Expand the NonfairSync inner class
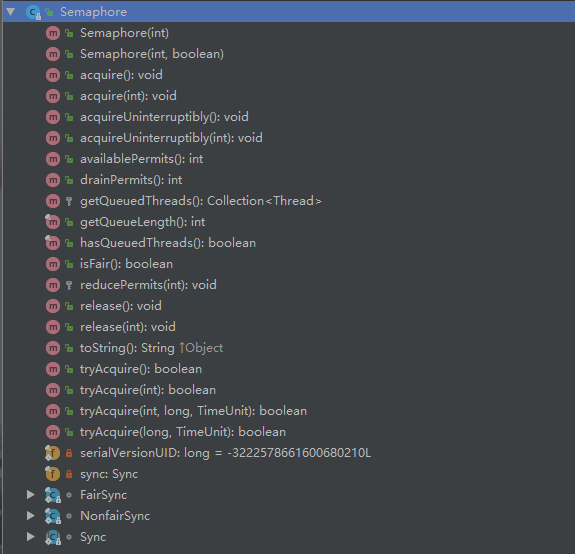Screen dimensions: 575x554 [31, 516]
